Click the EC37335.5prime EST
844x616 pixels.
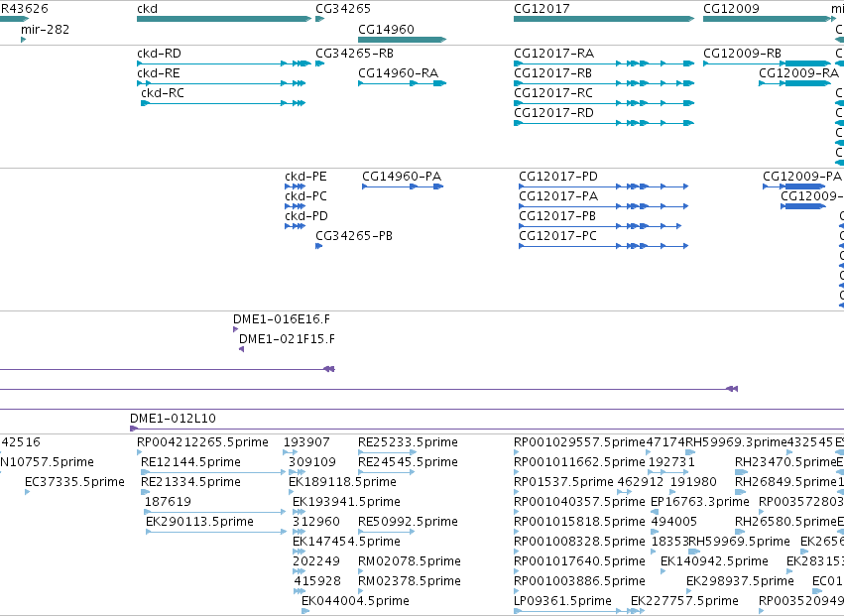tap(28, 492)
